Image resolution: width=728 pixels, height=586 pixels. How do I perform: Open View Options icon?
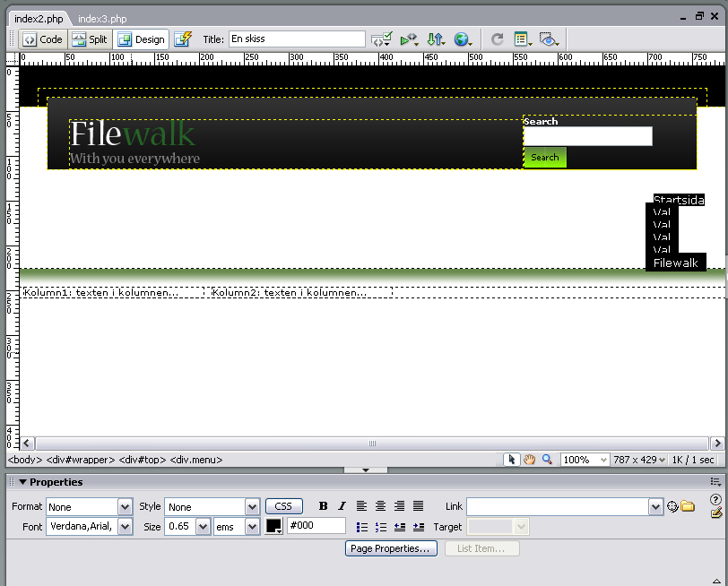[x=523, y=39]
